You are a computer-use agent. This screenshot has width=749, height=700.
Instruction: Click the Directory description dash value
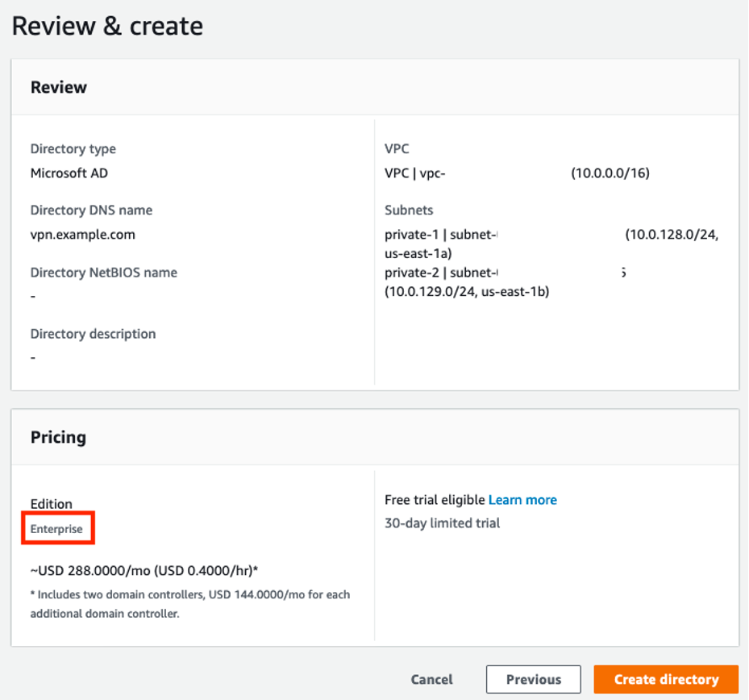[31, 356]
